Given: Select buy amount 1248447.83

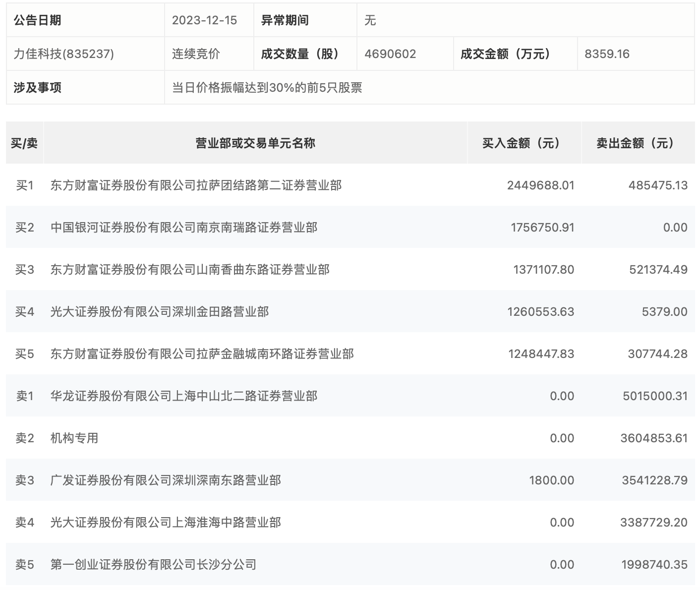Looking at the screenshot, I should [x=541, y=354].
